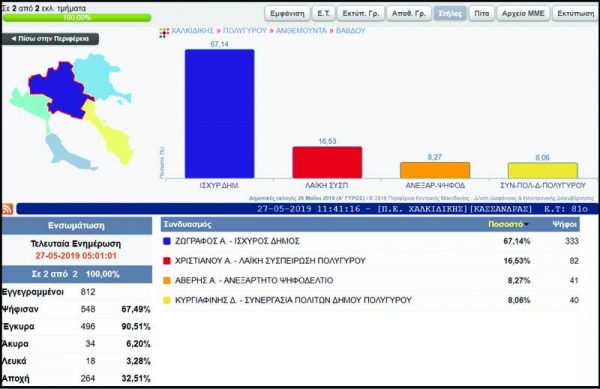
Task: Open the Αρχείο ΜΜΕ button
Action: click(x=523, y=13)
